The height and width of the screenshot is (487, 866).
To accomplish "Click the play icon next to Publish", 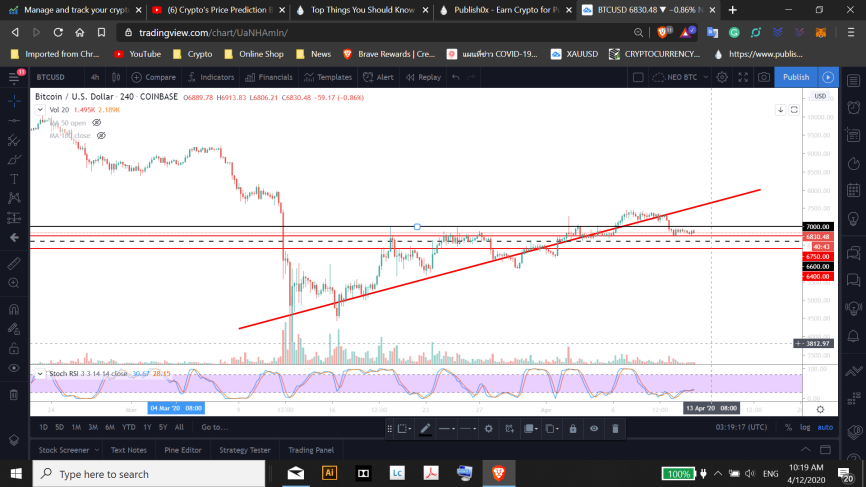I will click(x=828, y=77).
